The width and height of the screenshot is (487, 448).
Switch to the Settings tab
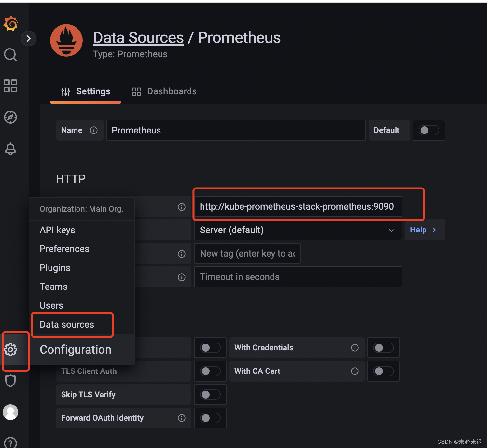coord(86,91)
